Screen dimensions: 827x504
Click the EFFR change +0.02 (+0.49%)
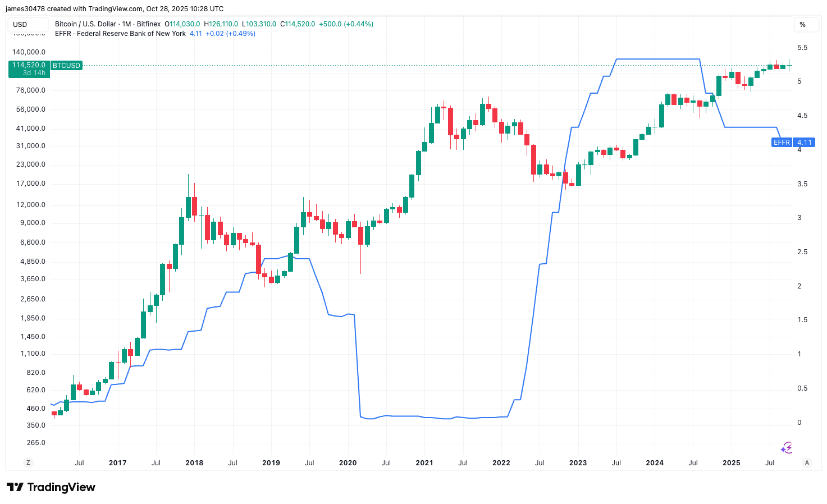point(230,34)
